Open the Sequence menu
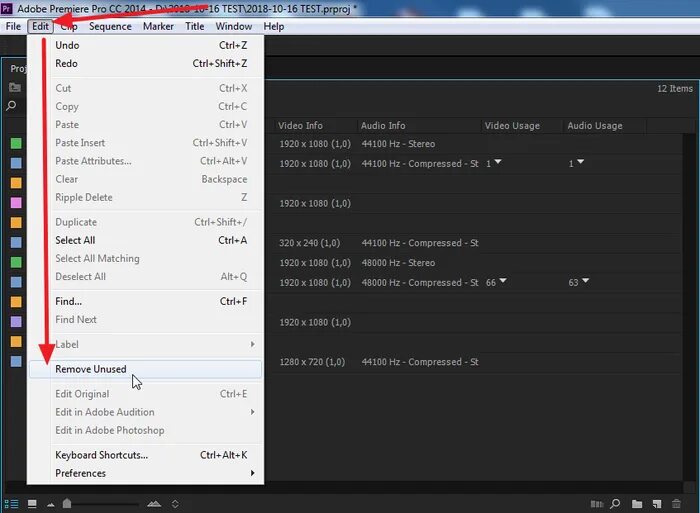The image size is (700, 513). [x=110, y=26]
